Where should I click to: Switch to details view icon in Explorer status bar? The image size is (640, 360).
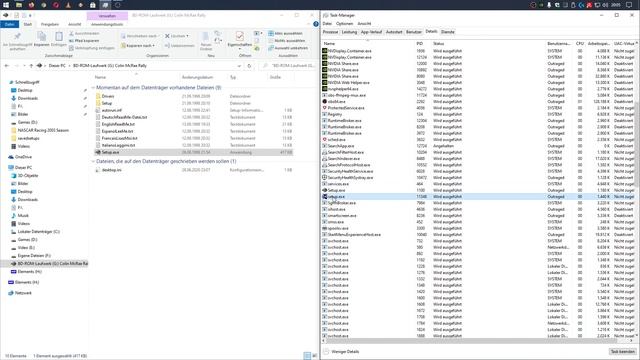(x=307, y=356)
